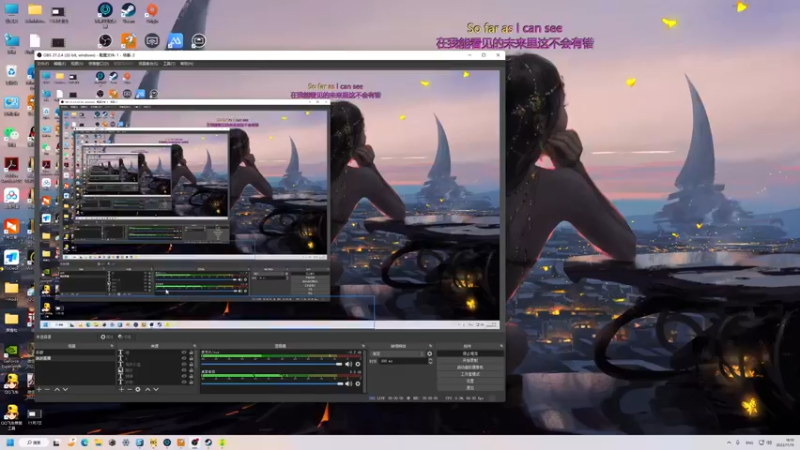The height and width of the screenshot is (450, 800).
Task: Open transition properties gear in Scene Transitions
Action: coord(429,354)
